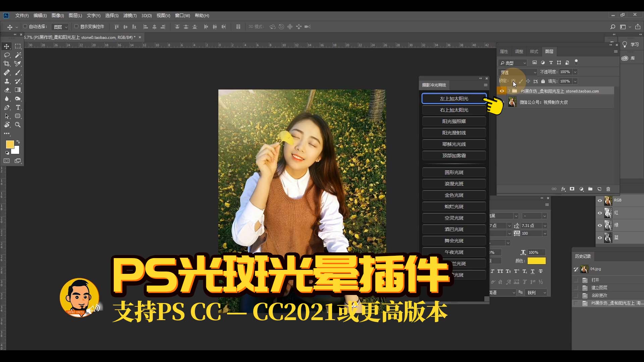
Task: Enable the 自动选择 checkbox
Action: 25,26
